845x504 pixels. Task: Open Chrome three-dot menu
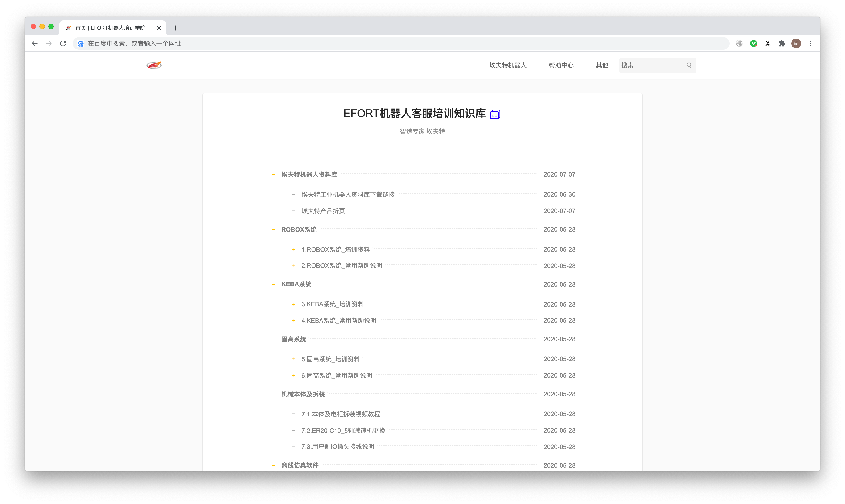810,43
